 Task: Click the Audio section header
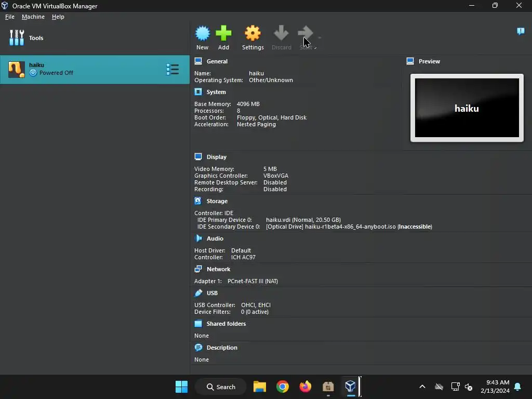(x=215, y=238)
